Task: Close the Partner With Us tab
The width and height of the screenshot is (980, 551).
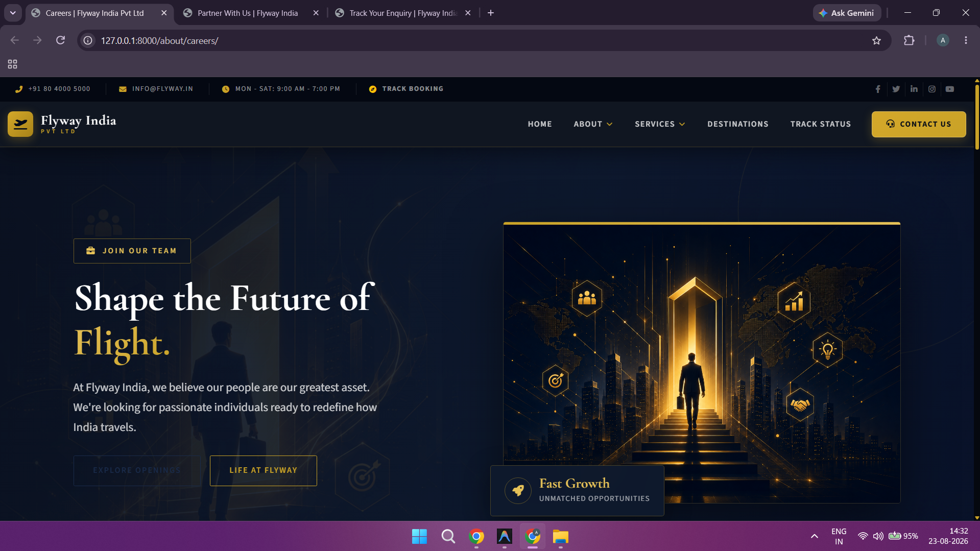Action: 316,13
